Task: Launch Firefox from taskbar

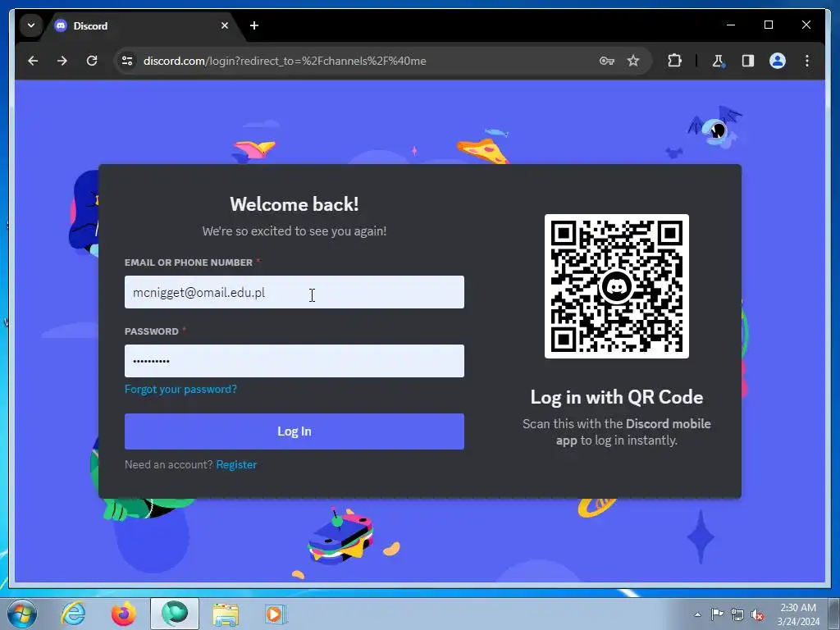Action: coord(124,614)
